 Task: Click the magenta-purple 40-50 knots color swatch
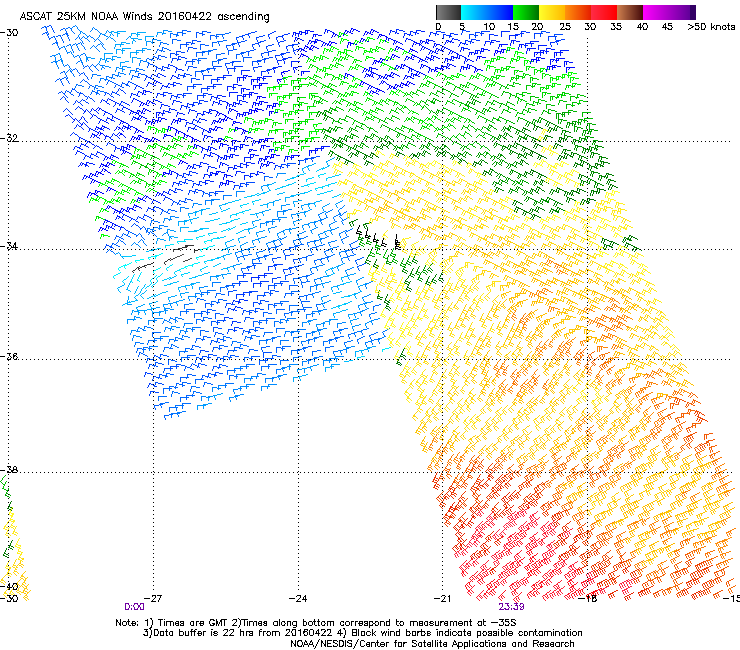[x=669, y=12]
